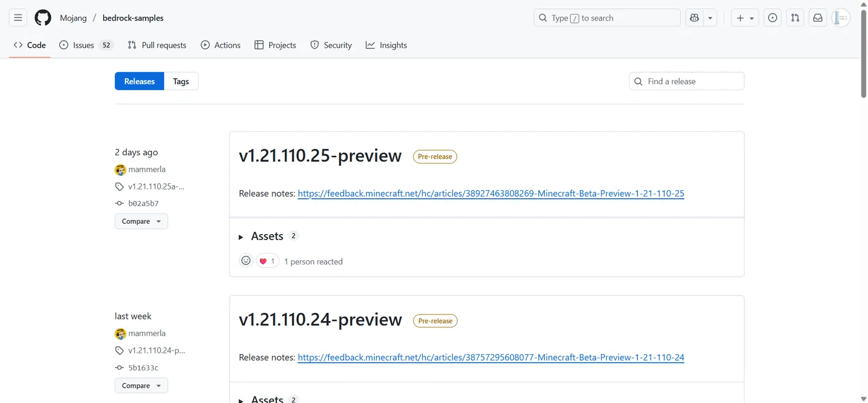
Task: Open pull requests icon in header
Action: 795,18
